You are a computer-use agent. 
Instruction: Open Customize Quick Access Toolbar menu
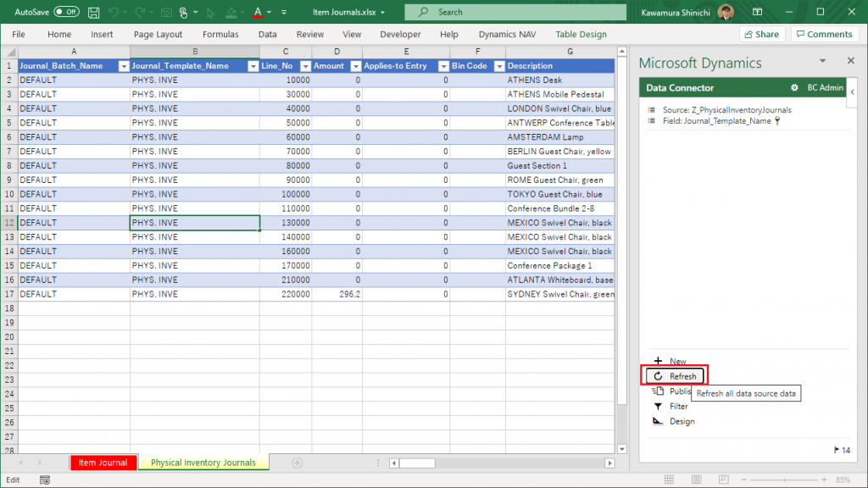click(x=284, y=12)
